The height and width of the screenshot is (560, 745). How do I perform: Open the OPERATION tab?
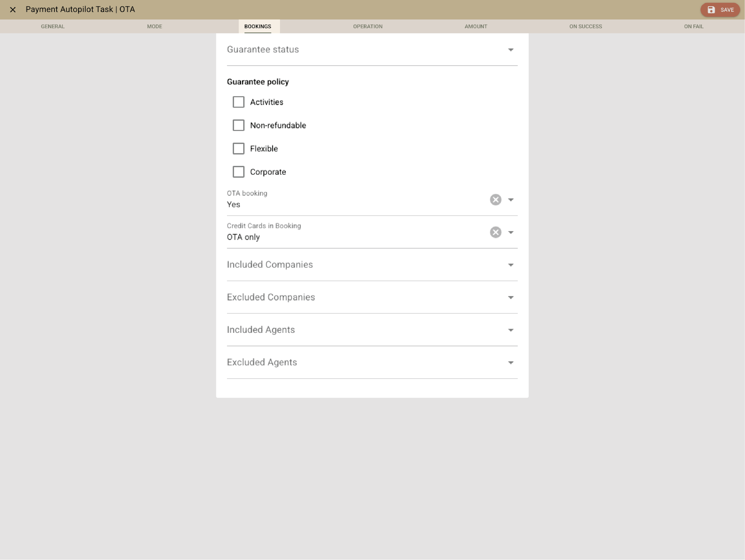pos(368,26)
